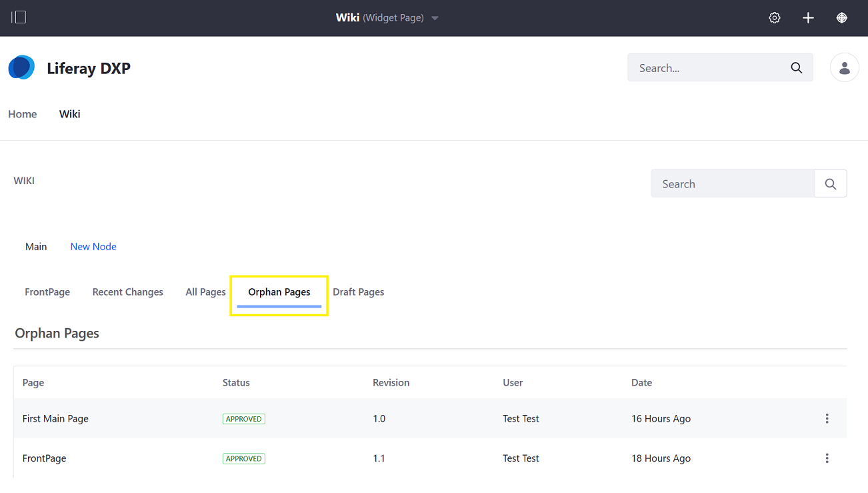The image size is (868, 493).
Task: Expand the Wiki page title dropdown arrow
Action: pos(435,18)
